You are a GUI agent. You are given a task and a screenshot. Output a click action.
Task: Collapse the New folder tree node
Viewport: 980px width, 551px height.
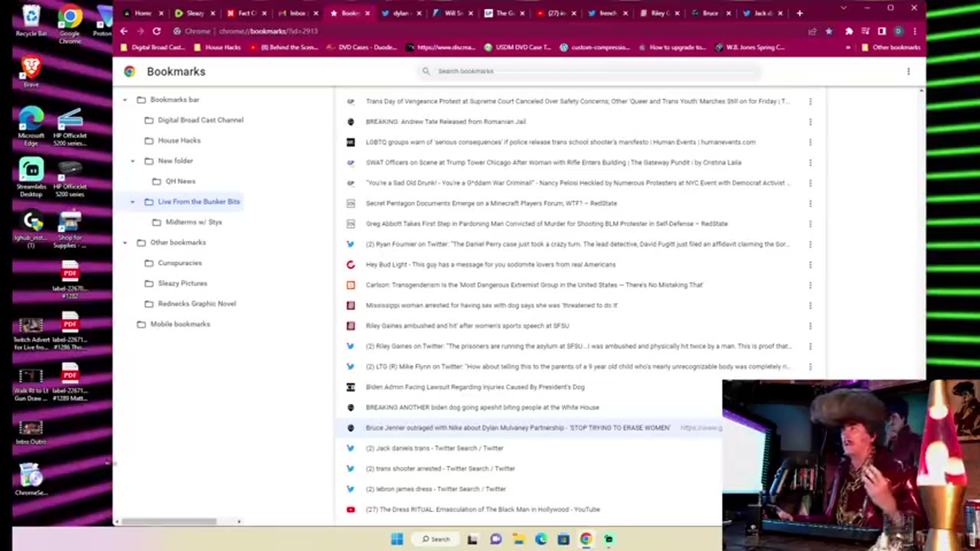pos(132,161)
